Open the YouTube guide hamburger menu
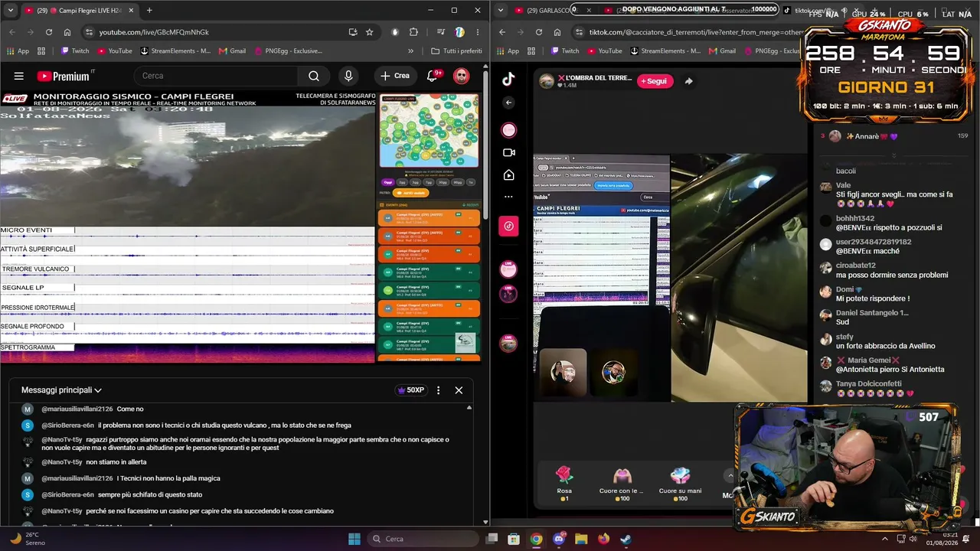 coord(19,76)
